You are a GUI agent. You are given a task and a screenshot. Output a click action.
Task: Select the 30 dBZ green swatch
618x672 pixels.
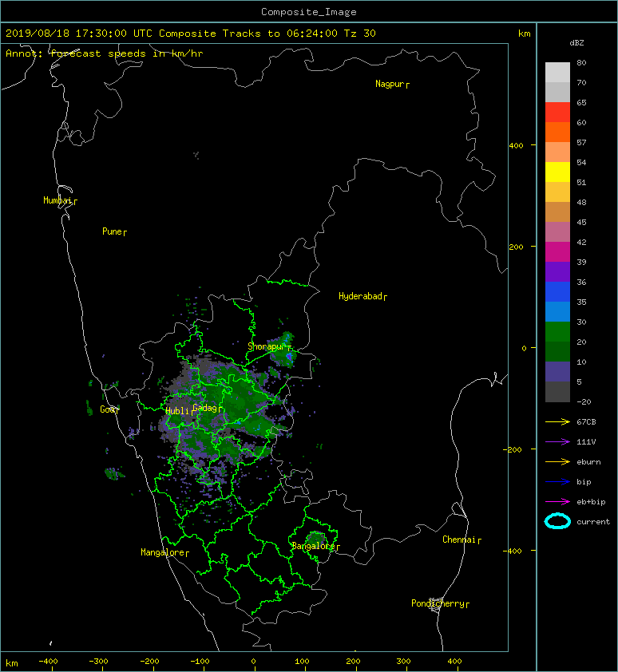pyautogui.click(x=557, y=331)
